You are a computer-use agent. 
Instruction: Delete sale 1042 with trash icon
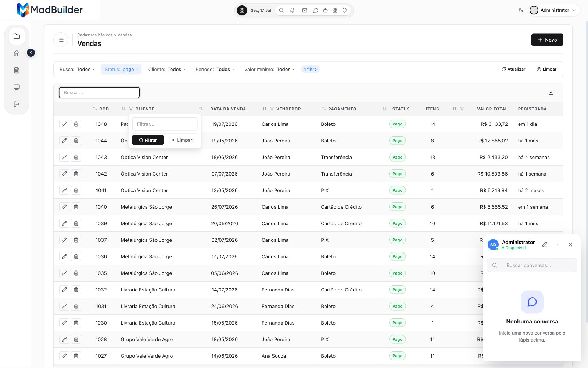[76, 174]
